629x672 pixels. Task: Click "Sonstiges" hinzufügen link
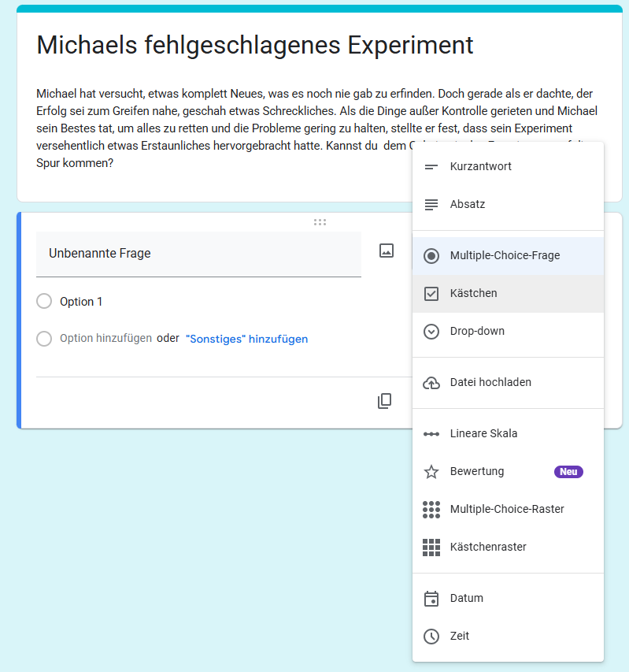click(246, 339)
